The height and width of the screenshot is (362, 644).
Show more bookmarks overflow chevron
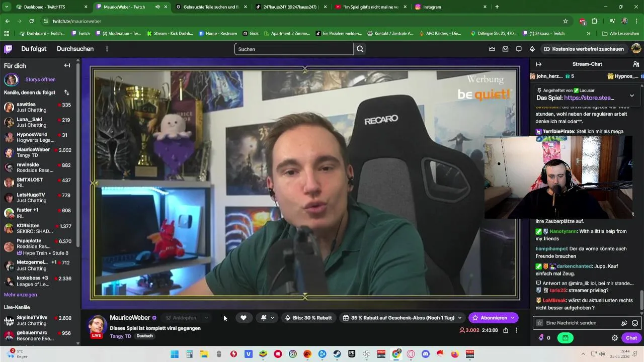[x=588, y=33]
